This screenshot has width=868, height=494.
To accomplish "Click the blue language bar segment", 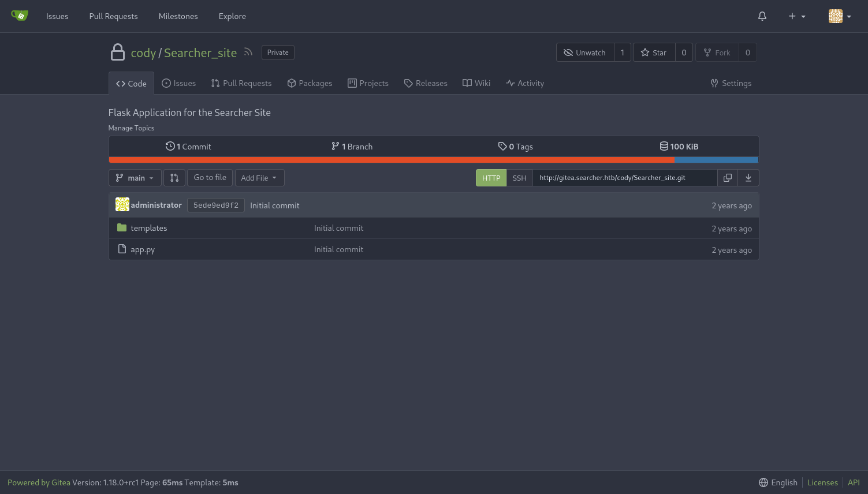I will pos(716,160).
